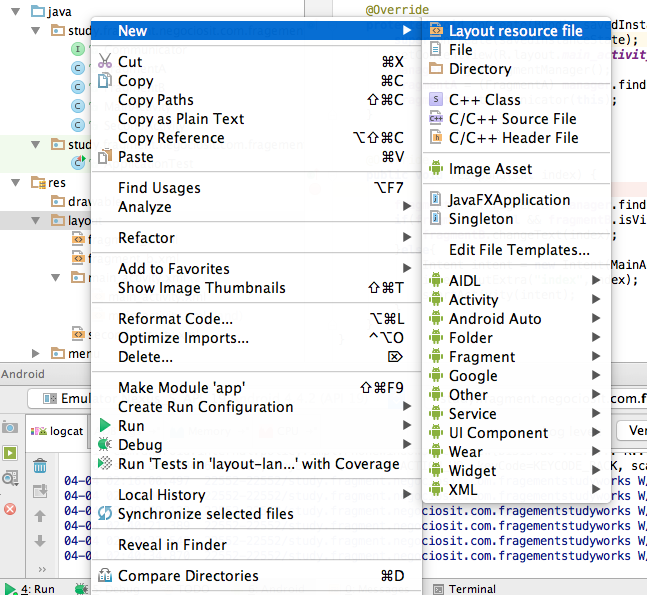Expand the menu folder in project tree
647x595 pixels.
click(37, 353)
